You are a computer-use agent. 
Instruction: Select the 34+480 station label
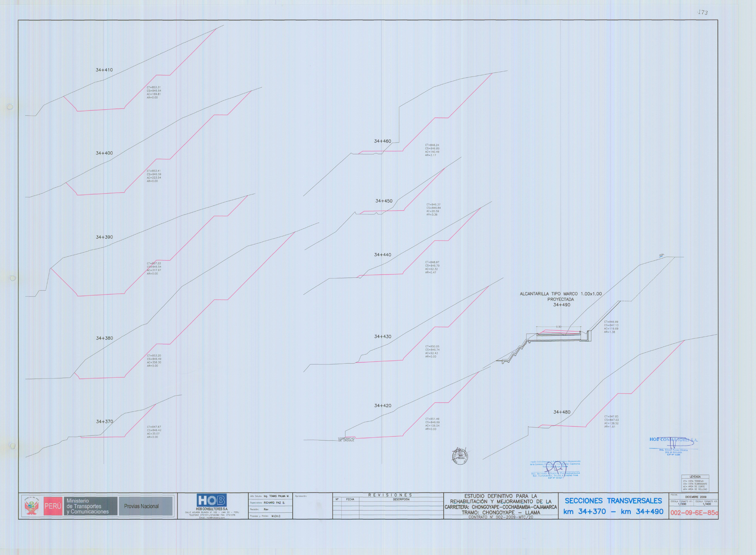(562, 412)
